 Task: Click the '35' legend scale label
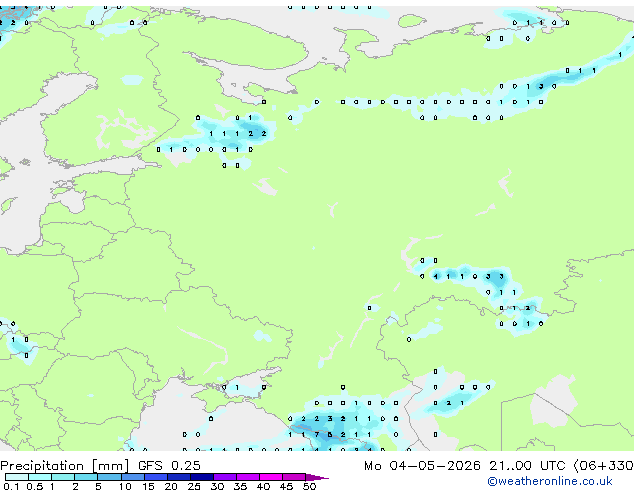[240, 486]
